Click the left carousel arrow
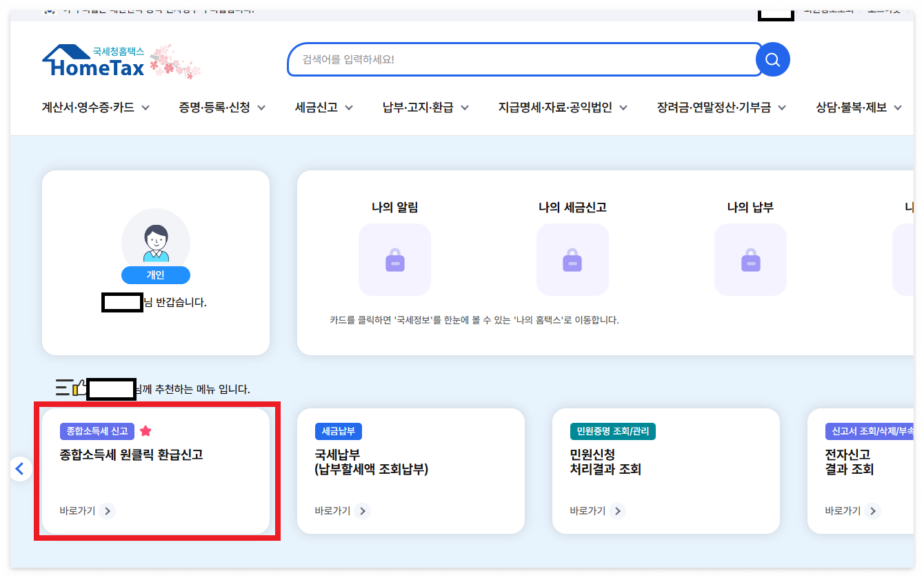 pos(20,468)
